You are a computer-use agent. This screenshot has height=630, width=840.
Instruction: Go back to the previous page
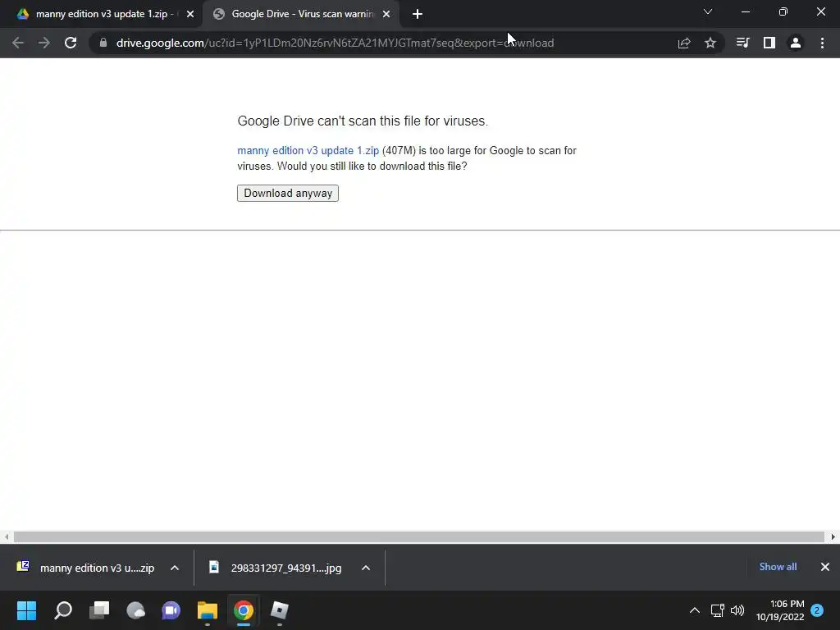click(18, 43)
